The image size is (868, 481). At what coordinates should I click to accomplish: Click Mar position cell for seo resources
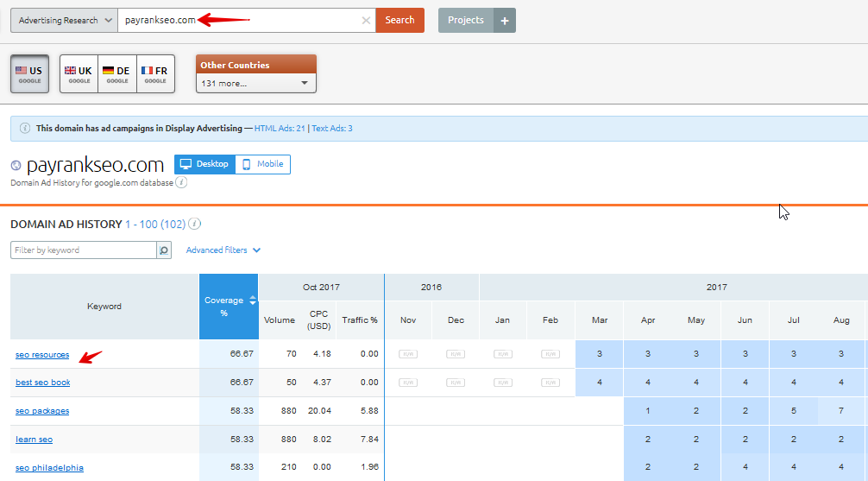click(x=600, y=353)
